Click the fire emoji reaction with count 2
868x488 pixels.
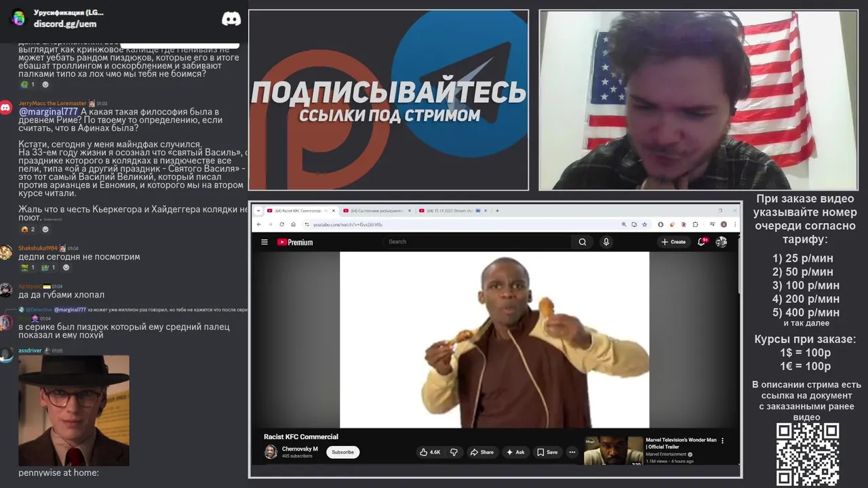[28, 229]
